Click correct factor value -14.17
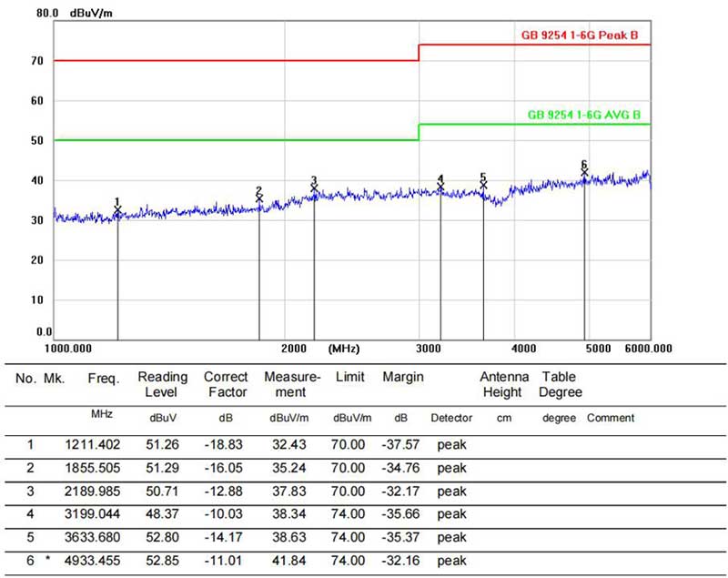This screenshot has width=728, height=578. [223, 537]
